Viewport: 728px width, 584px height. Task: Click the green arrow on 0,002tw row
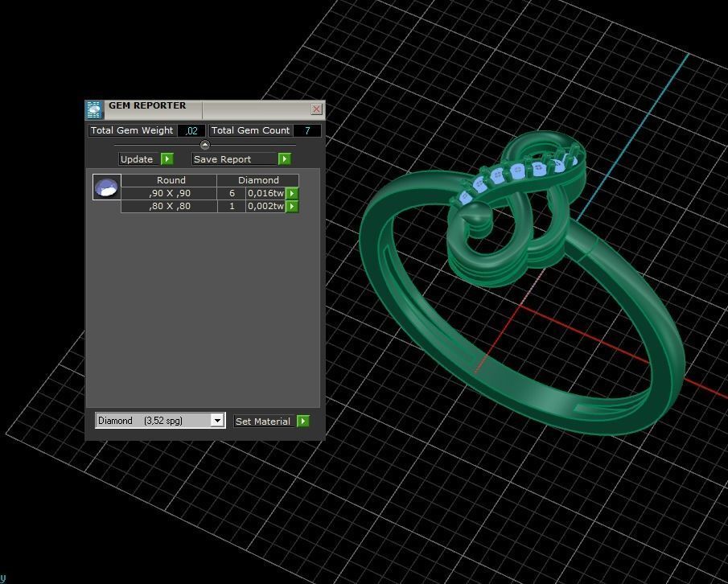tap(291, 206)
